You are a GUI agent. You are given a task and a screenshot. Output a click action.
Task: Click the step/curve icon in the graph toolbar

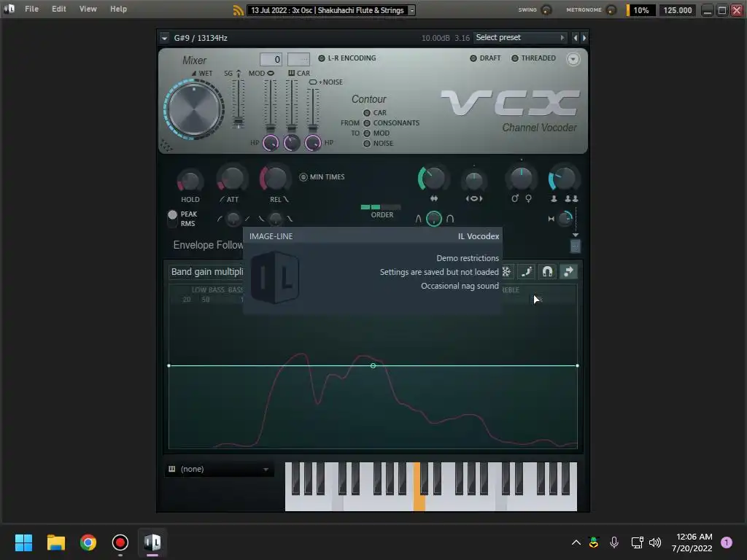click(527, 271)
